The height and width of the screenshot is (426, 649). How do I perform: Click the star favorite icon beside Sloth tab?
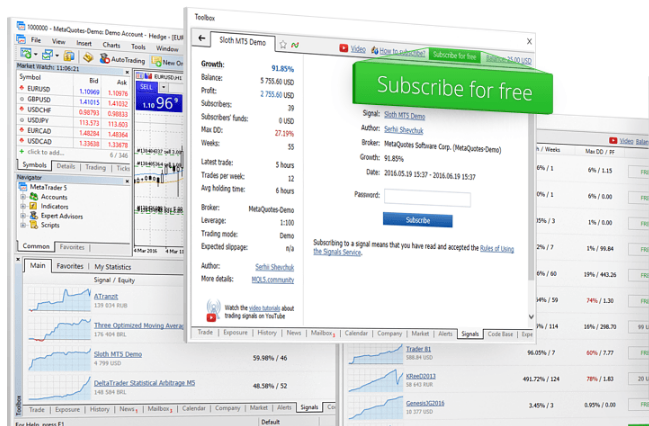point(283,45)
